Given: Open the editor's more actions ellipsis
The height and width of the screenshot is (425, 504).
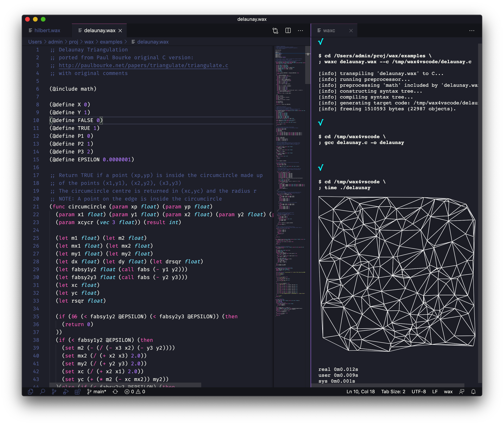Looking at the screenshot, I should pyautogui.click(x=300, y=31).
